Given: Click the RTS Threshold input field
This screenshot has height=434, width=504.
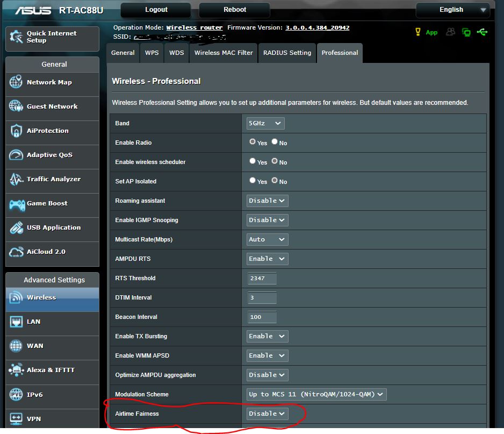Looking at the screenshot, I should click(262, 278).
